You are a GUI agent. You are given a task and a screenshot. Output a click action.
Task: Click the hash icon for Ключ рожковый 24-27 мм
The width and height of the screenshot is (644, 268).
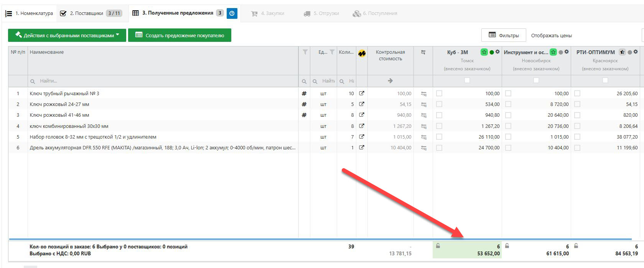pos(304,104)
